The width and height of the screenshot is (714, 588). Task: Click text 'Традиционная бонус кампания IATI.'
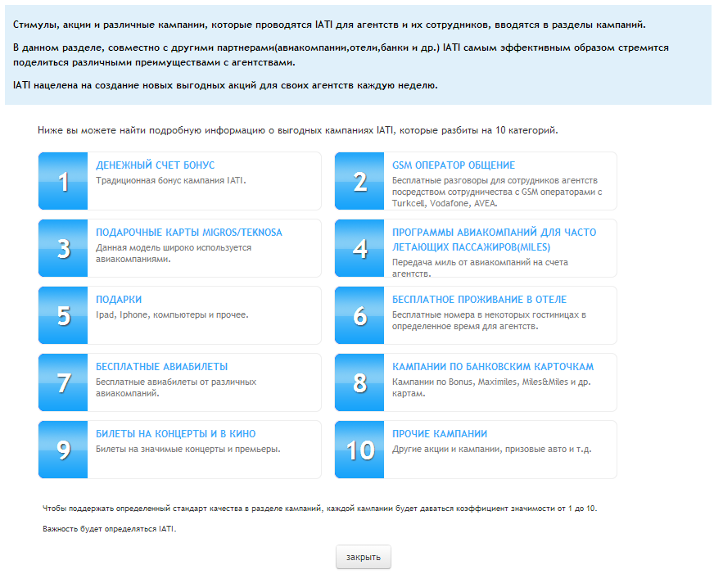click(x=171, y=180)
